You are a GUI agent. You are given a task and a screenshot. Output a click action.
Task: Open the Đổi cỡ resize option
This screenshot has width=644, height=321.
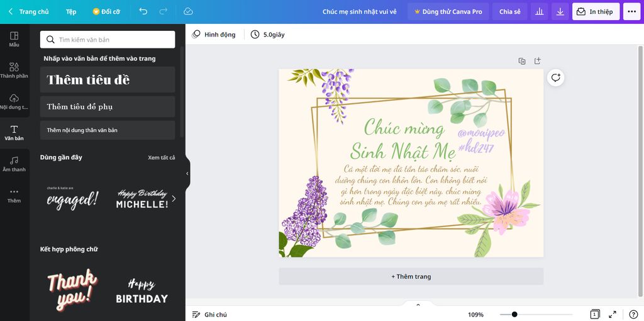pyautogui.click(x=106, y=11)
